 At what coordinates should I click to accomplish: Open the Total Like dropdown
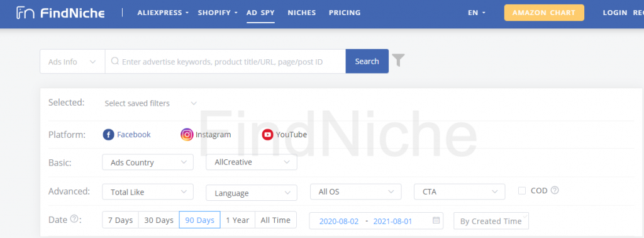(148, 192)
